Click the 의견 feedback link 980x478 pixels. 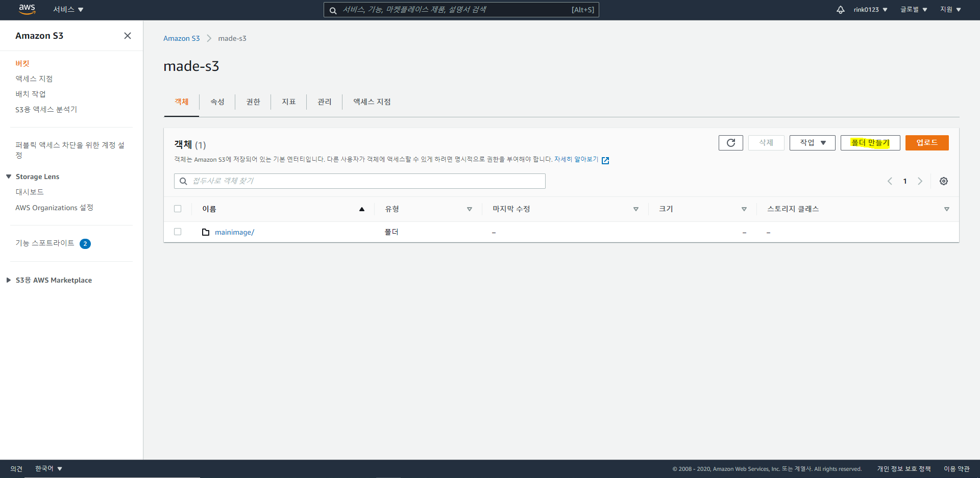click(x=16, y=469)
